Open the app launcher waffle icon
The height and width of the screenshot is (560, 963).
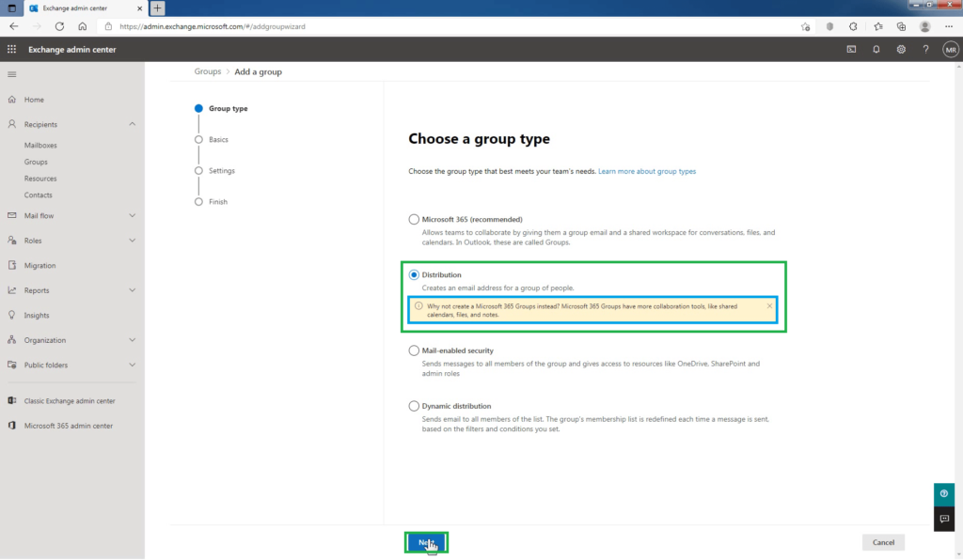[11, 49]
